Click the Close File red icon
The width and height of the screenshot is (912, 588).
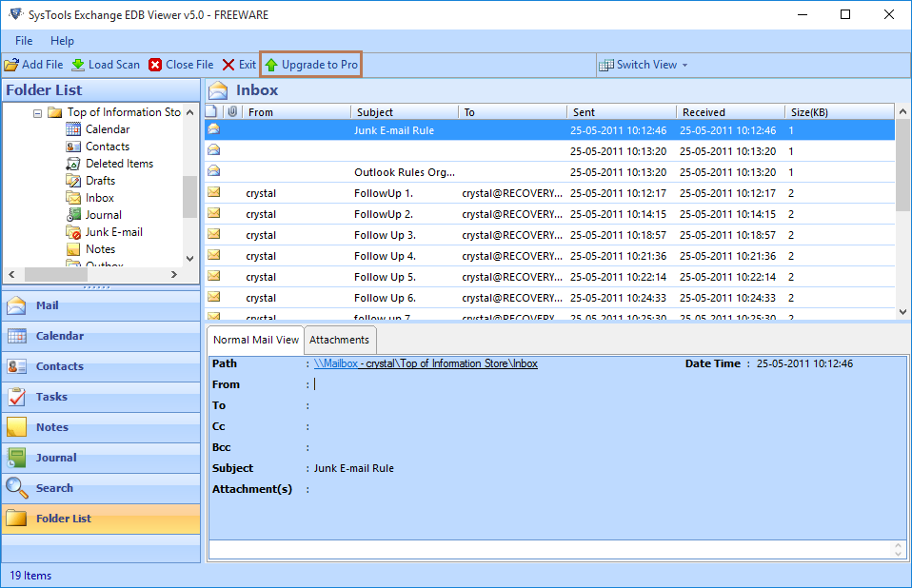pyautogui.click(x=155, y=65)
